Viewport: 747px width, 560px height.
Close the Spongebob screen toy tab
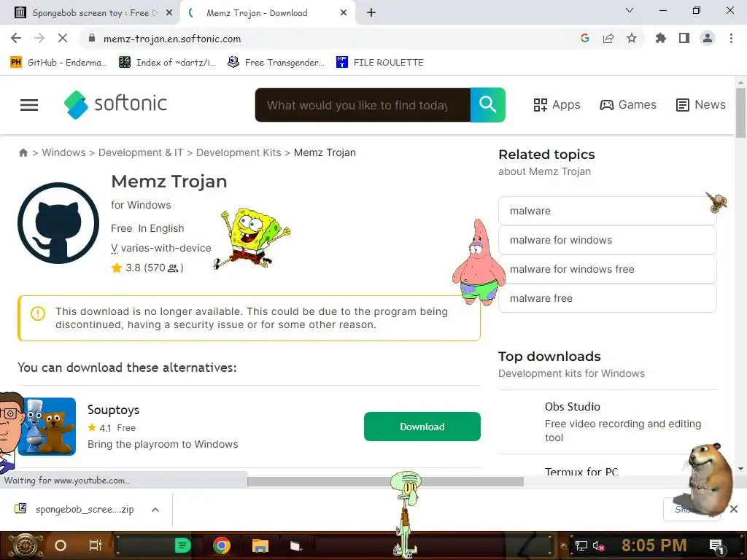[x=169, y=13]
